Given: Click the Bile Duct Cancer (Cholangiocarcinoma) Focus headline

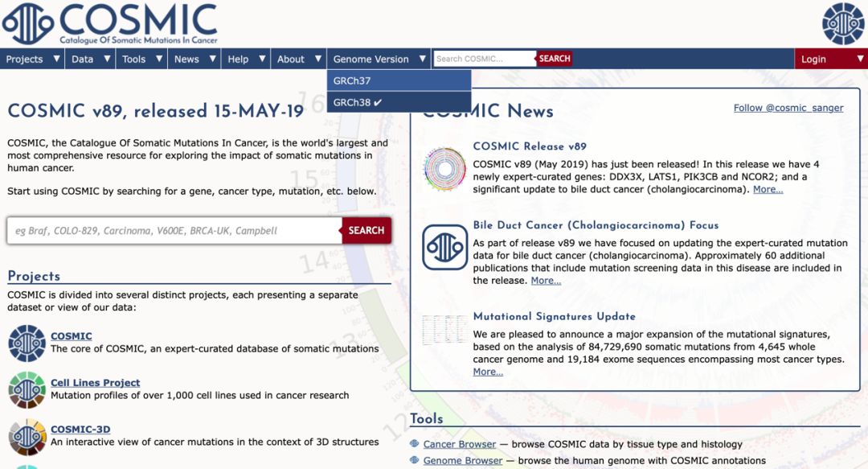Looking at the screenshot, I should pos(596,225).
